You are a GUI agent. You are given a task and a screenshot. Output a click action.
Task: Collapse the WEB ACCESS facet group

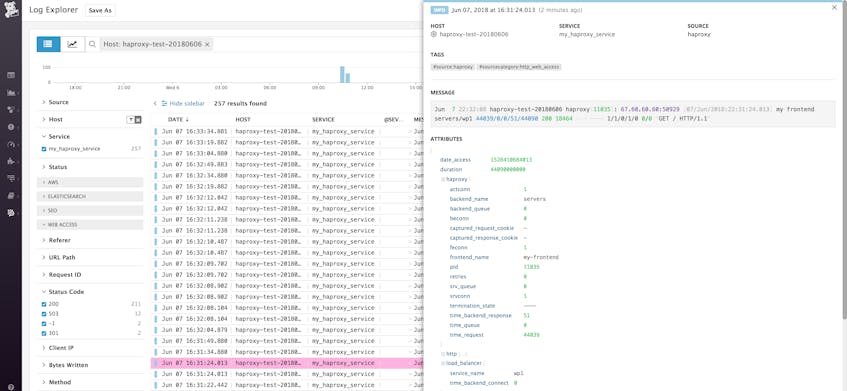[90, 225]
